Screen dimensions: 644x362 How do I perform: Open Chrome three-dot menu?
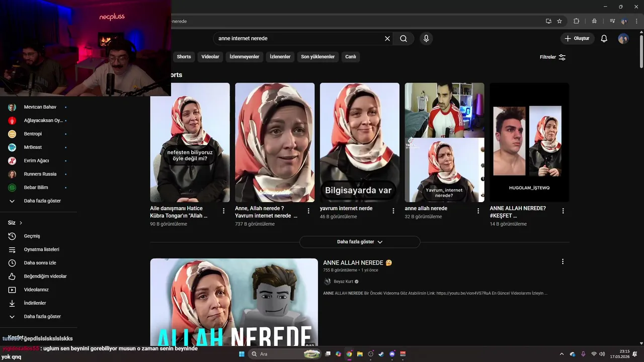click(635, 21)
